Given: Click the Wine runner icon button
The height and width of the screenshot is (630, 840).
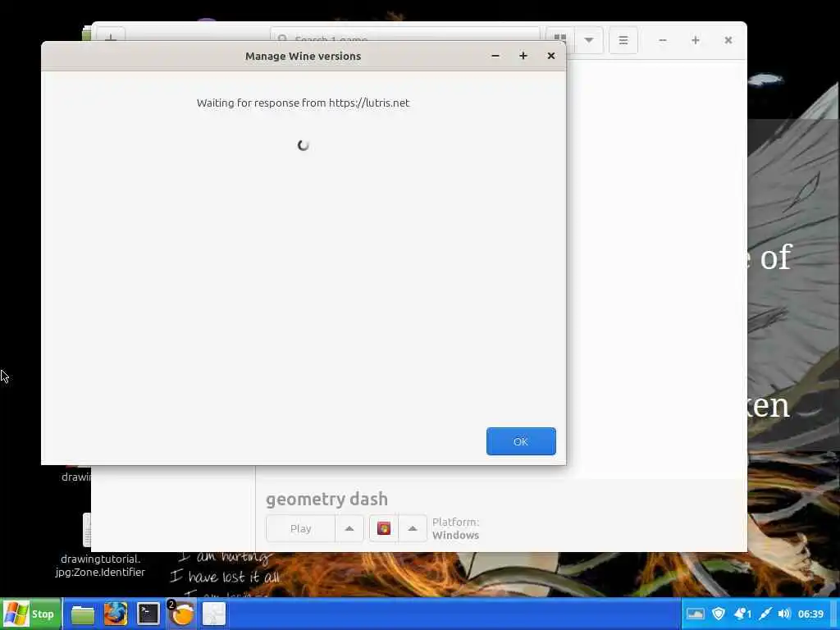Looking at the screenshot, I should 384,529.
